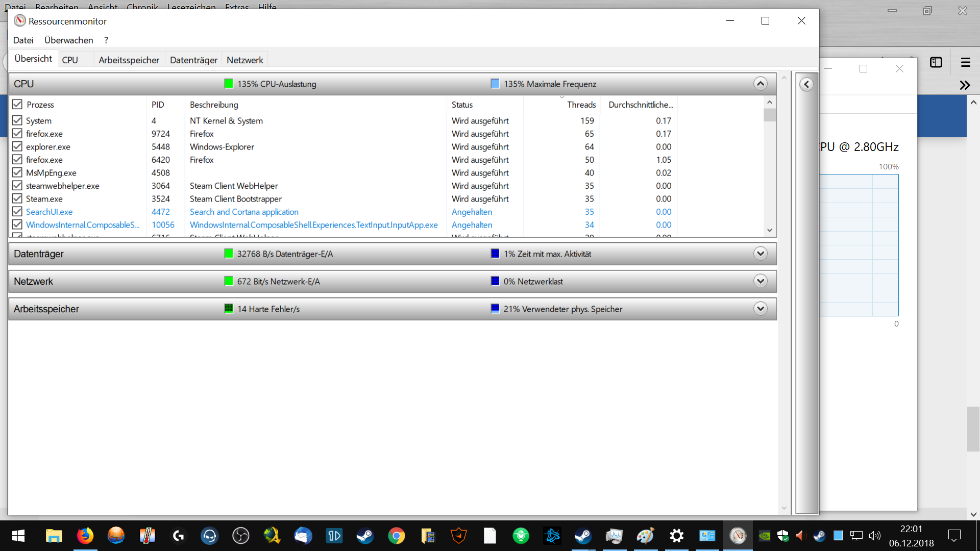The height and width of the screenshot is (551, 980).
Task: Open Google Chrome from the taskbar
Action: pos(397,536)
